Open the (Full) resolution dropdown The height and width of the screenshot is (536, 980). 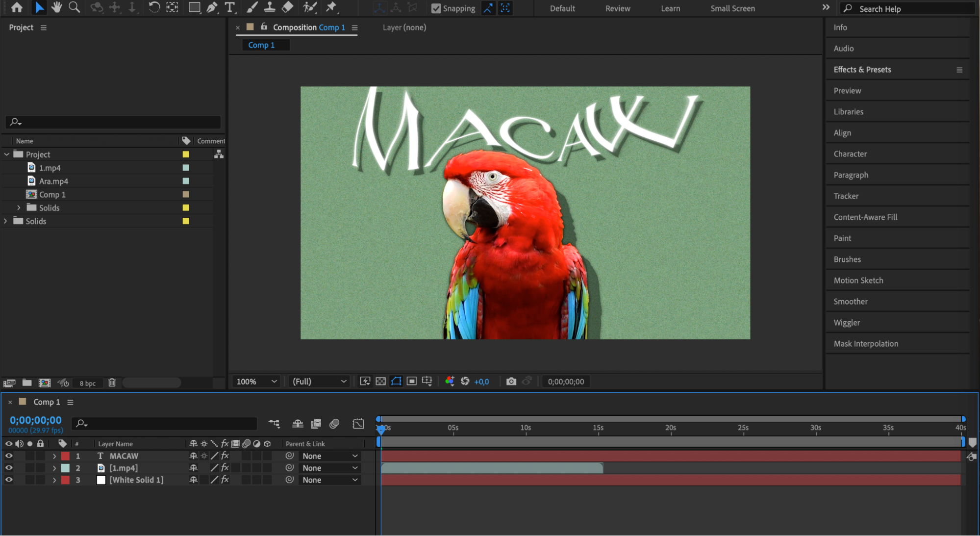click(x=319, y=382)
